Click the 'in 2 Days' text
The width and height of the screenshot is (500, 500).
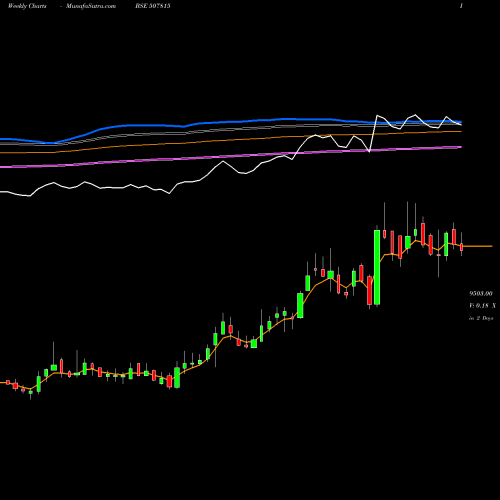tap(481, 318)
